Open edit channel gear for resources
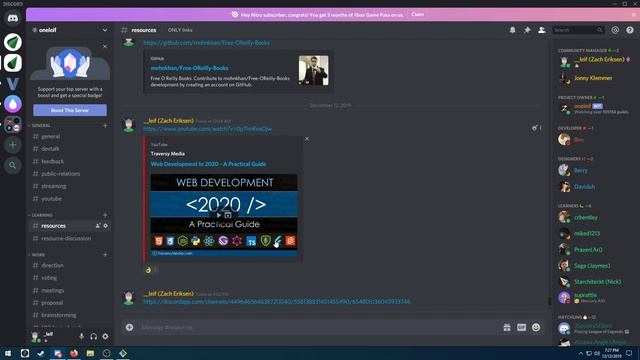This screenshot has height=360, width=640. pyautogui.click(x=105, y=226)
